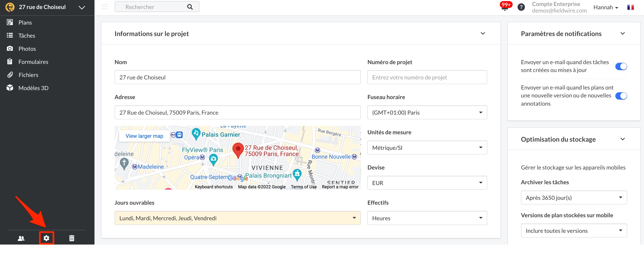Screen dimensions: 644x256
Task: Toggle email for new plan versions
Action: [x=621, y=96]
